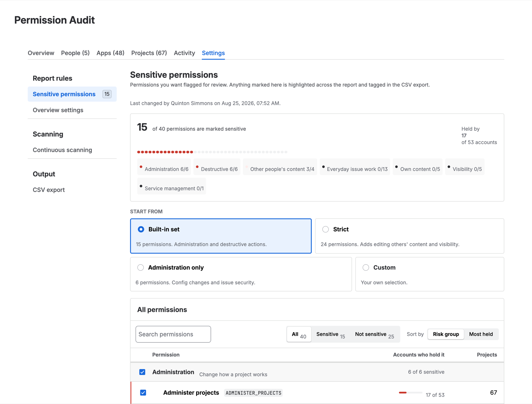This screenshot has width=532, height=404.
Task: Click the Accounts who hold it header
Action: pos(419,355)
